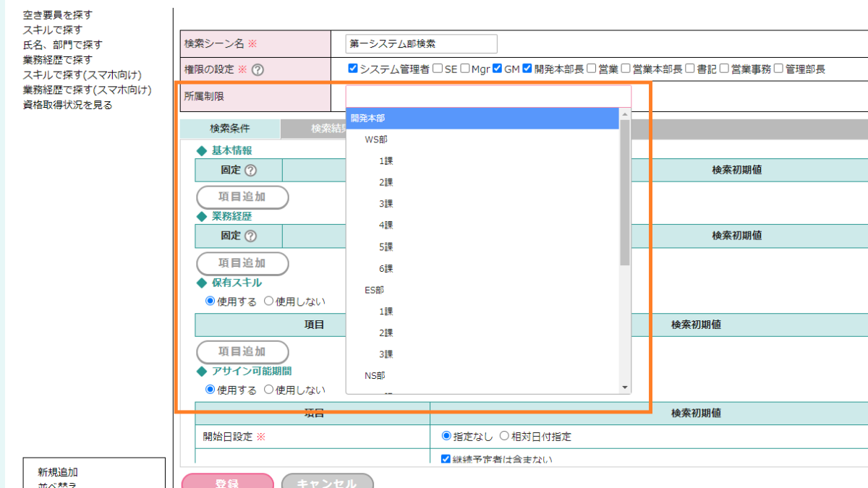Image resolution: width=868 pixels, height=488 pixels.
Task: Click the help icon beside 権限の設定
Action: (x=257, y=70)
